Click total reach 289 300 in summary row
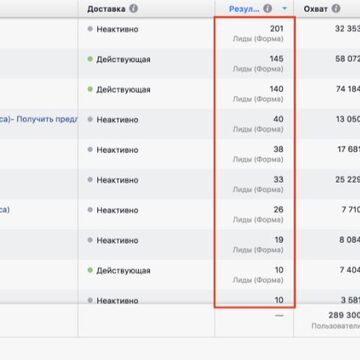The image size is (360, 360). click(344, 315)
